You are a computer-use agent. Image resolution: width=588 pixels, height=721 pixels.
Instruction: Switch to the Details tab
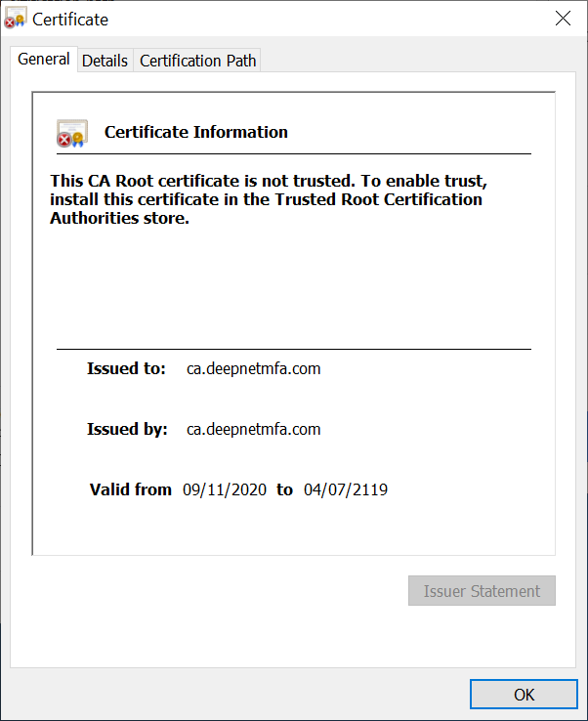click(105, 61)
